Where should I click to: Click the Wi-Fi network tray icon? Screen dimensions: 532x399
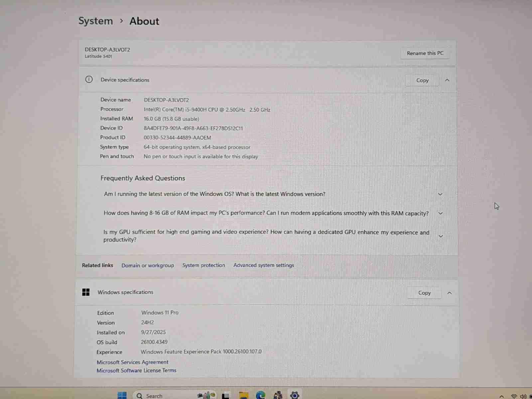514,396
